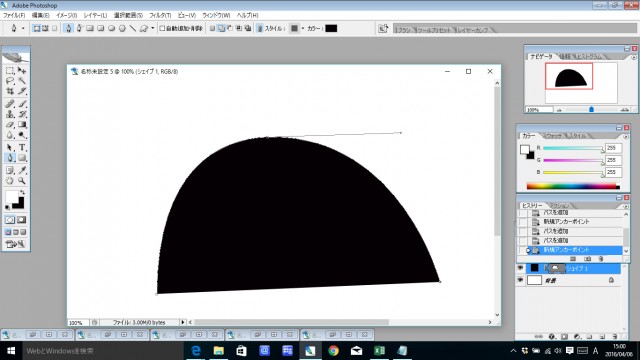Toggle auto add/delete checkbox

162,28
